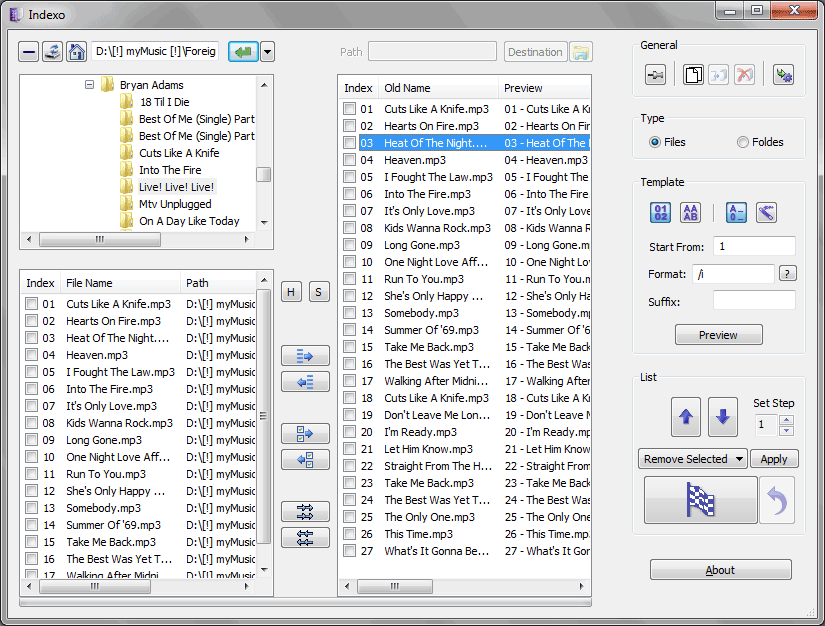825x626 pixels.
Task: Select the AA/AB alphabetic template icon
Action: [x=691, y=212]
